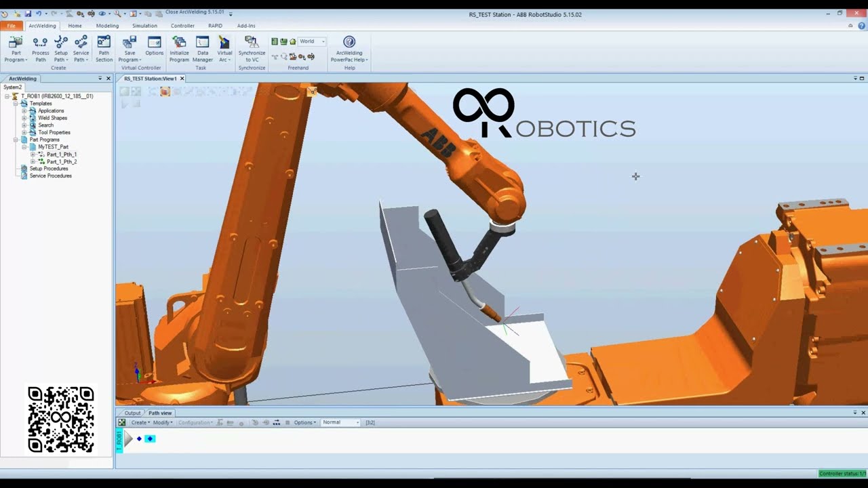Switch to the Home ribbon tab

coord(75,26)
